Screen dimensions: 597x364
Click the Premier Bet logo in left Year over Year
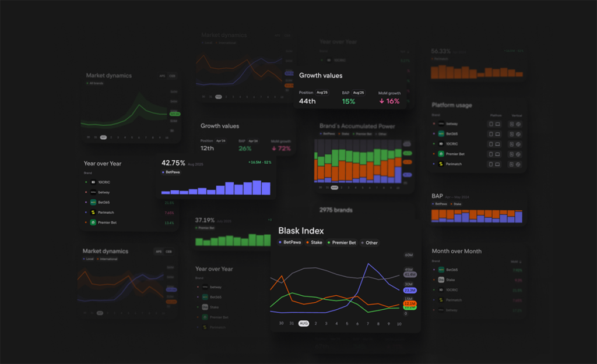(93, 222)
